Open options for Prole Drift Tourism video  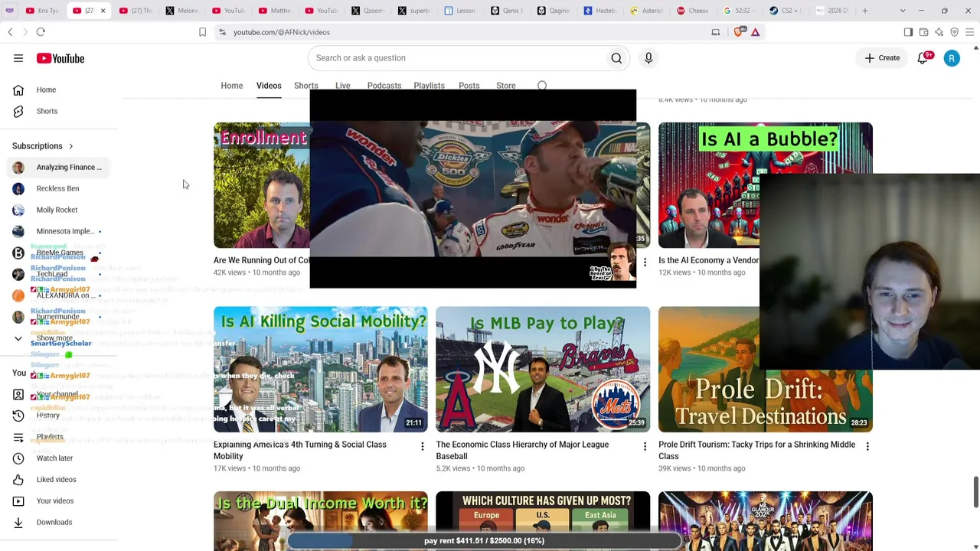pyautogui.click(x=867, y=446)
